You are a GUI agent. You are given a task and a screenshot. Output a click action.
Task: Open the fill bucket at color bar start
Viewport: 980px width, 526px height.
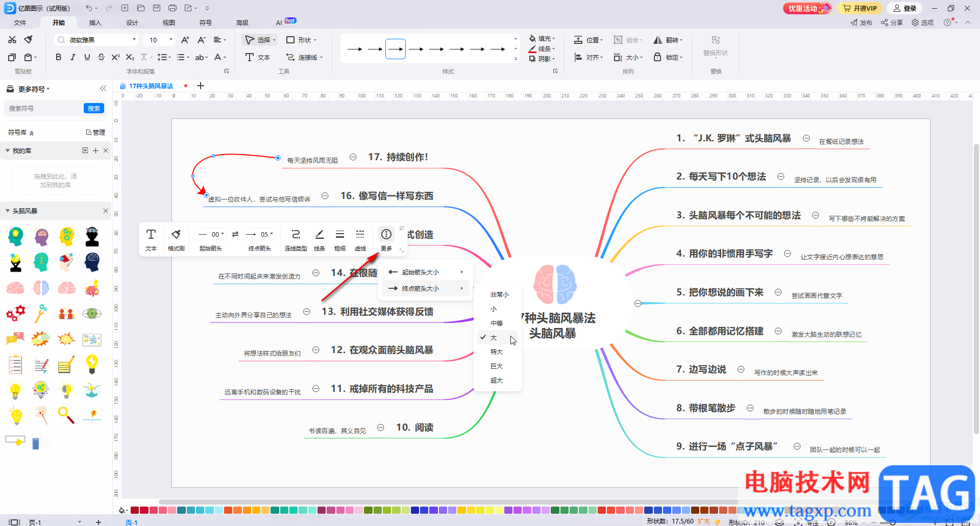point(121,510)
